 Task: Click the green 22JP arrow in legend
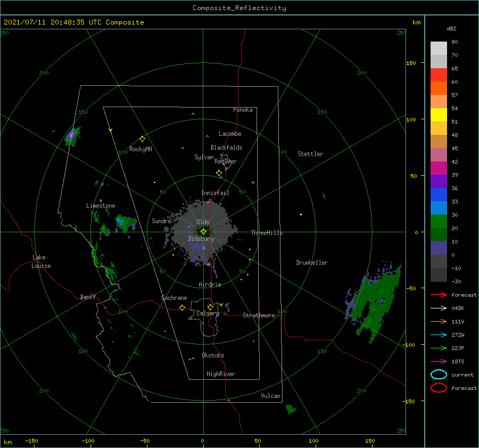pos(439,348)
